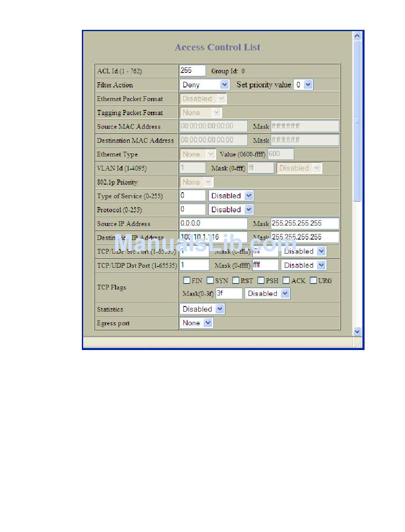Select the URG TCP flag checkbox
The image size is (405, 532).
pos(313,280)
